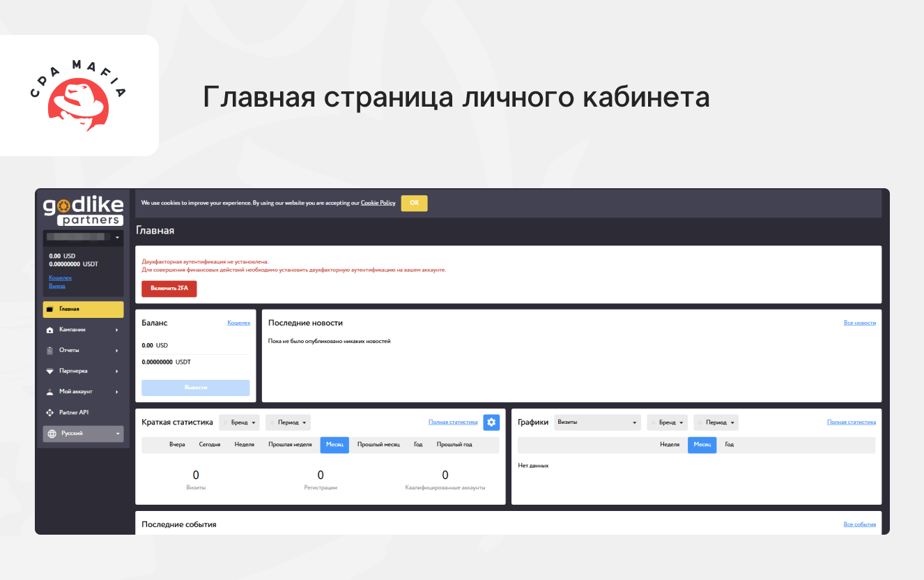Screen dimensions: 924x580
Task: Open Полная статистика link in Краткая статистика
Action: (x=453, y=422)
